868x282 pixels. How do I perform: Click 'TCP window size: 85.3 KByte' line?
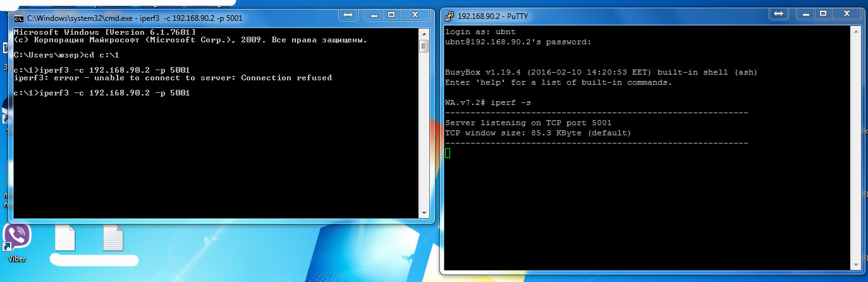538,133
